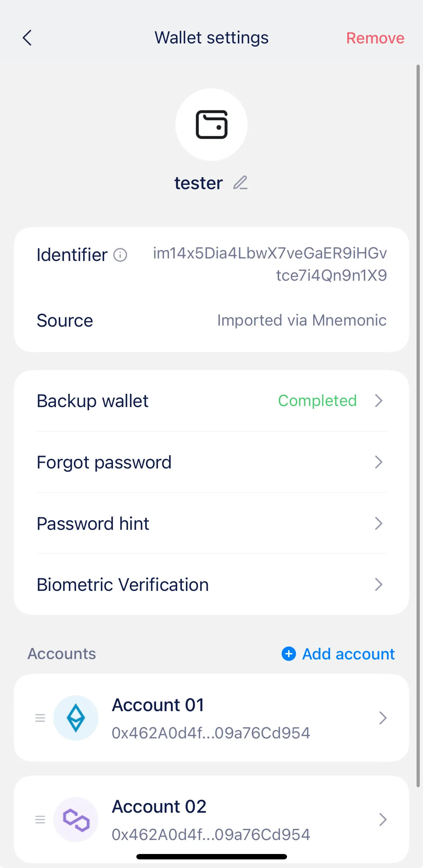Tap the back arrow at top left
Viewport: 423px width, 868px height.
pos(27,37)
